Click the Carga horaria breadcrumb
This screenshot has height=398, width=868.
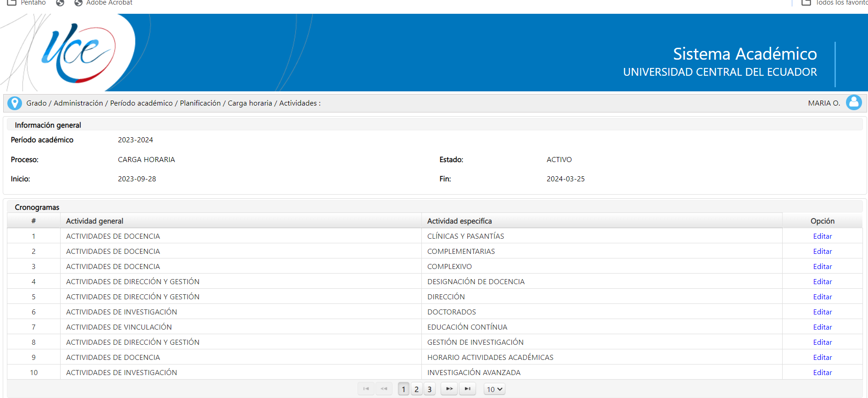pyautogui.click(x=250, y=103)
